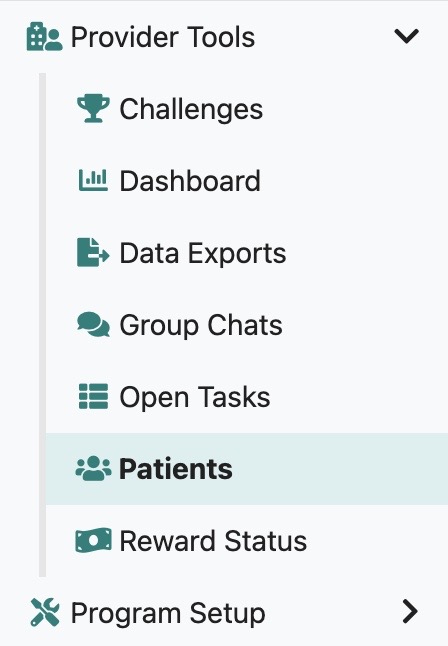Click the Program Setup wrench screwdriver icon

pos(45,613)
